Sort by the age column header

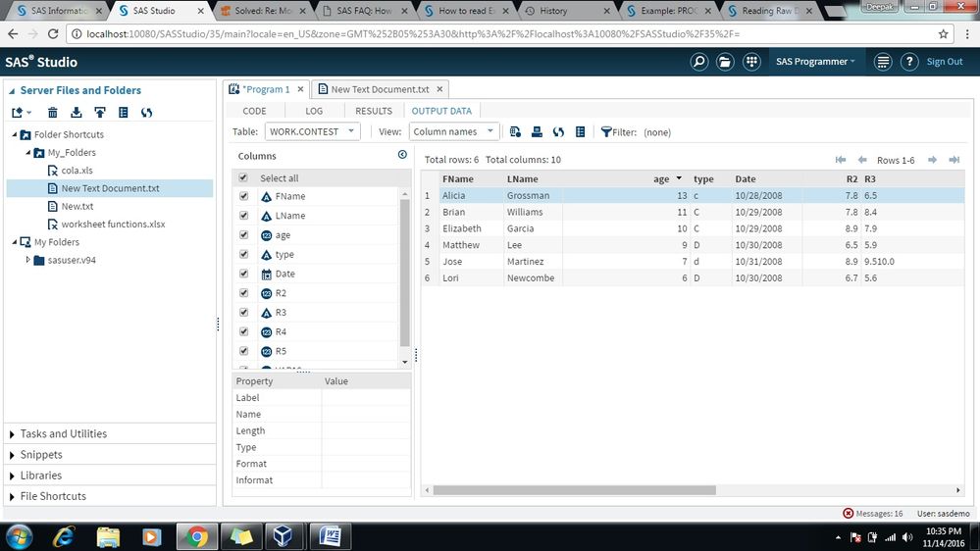click(x=661, y=178)
